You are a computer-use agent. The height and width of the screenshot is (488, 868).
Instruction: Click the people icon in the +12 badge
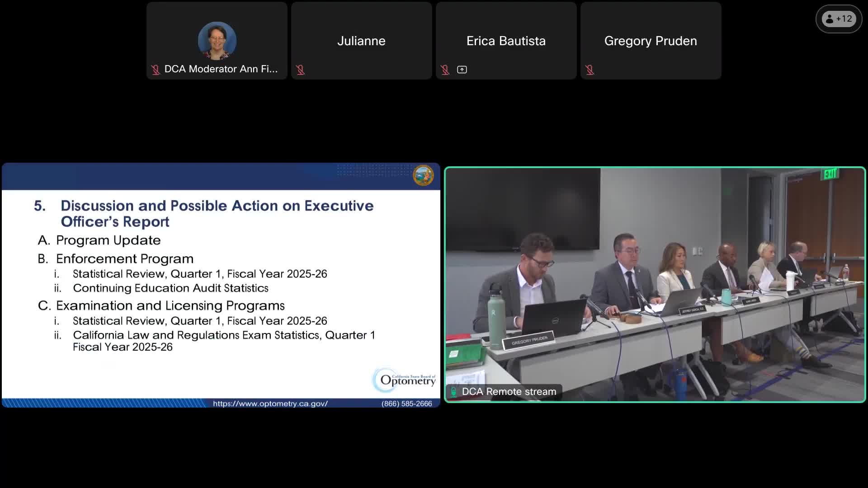click(830, 19)
